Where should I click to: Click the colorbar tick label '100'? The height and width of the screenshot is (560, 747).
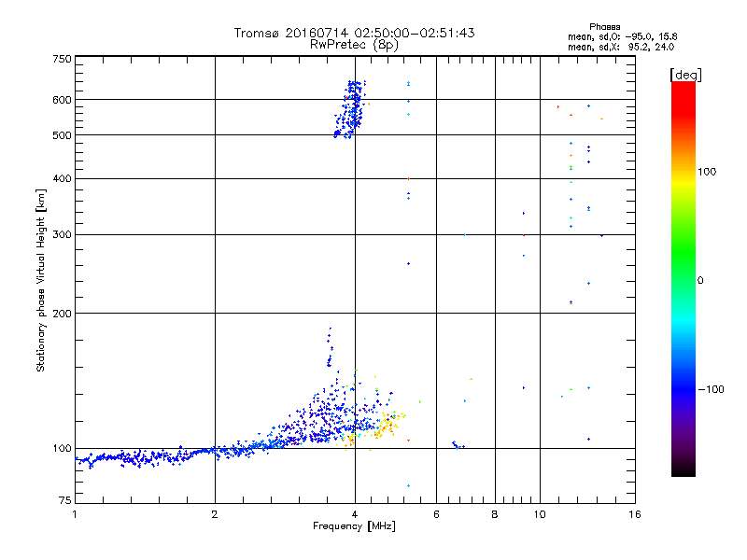[x=707, y=172]
